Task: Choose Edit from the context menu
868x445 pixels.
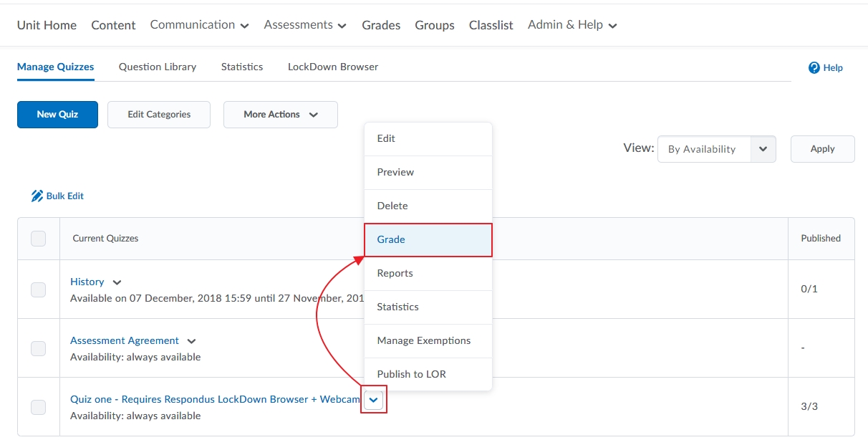Action: (428, 138)
